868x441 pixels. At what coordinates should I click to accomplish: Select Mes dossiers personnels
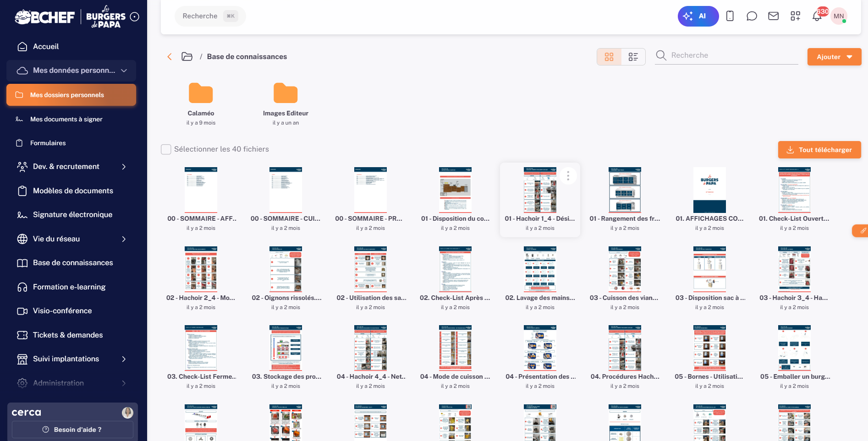[x=71, y=95]
